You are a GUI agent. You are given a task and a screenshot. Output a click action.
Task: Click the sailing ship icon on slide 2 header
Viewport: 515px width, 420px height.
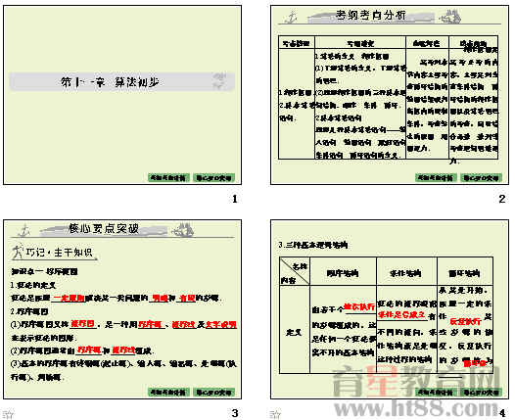click(450, 17)
